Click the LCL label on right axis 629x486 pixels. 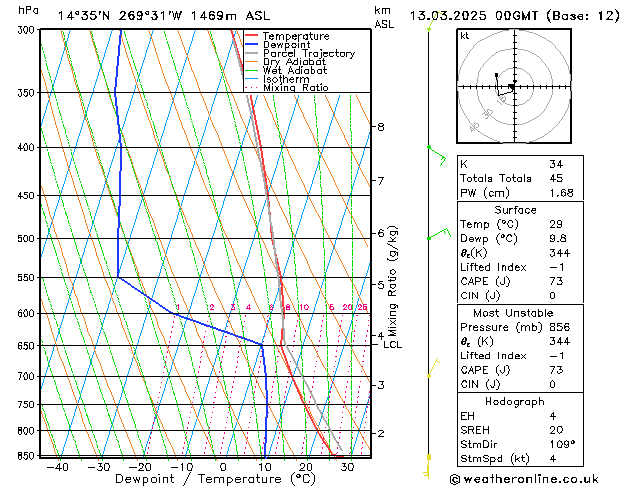pos(392,345)
